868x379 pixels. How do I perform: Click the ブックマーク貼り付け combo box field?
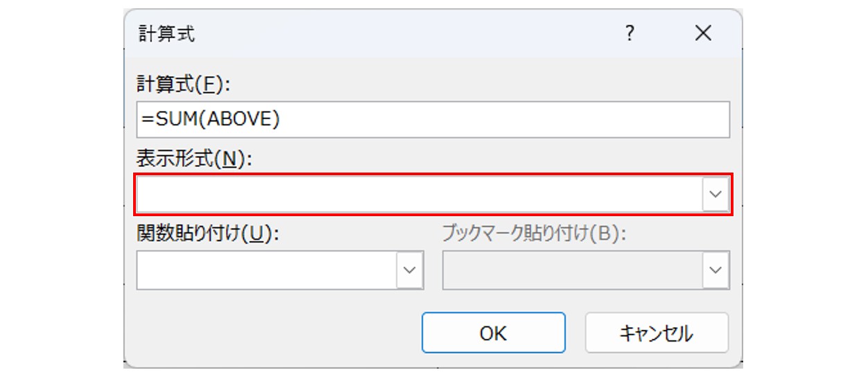point(573,270)
